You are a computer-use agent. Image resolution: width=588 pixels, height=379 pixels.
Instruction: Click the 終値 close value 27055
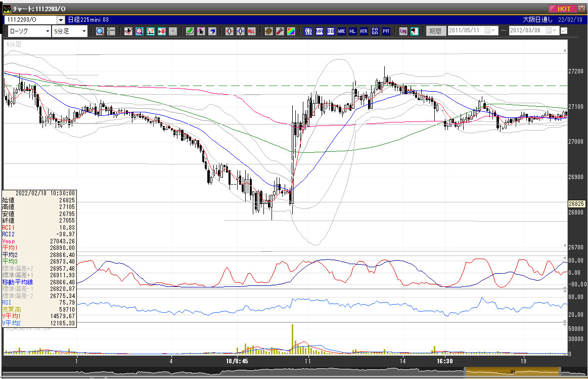click(x=67, y=221)
